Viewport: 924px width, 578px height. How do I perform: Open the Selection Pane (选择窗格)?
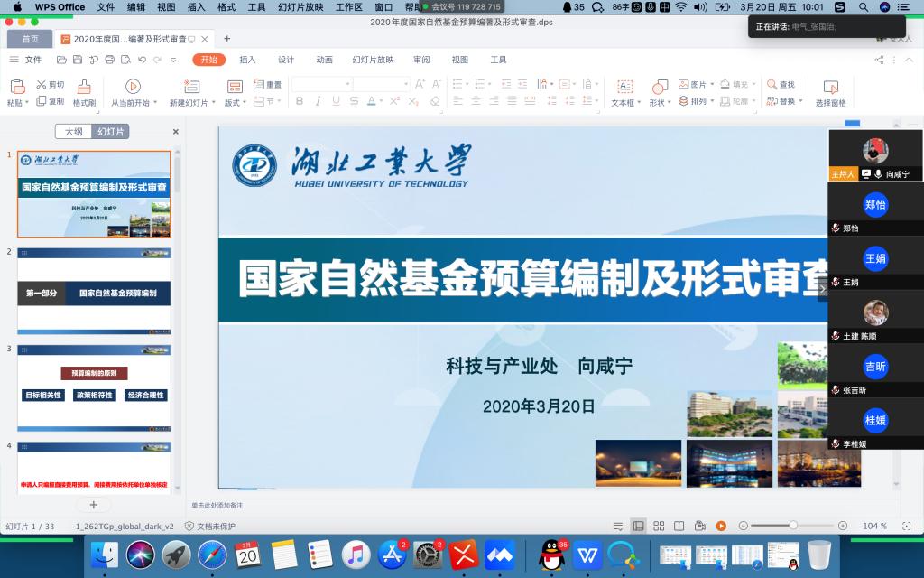(830, 88)
